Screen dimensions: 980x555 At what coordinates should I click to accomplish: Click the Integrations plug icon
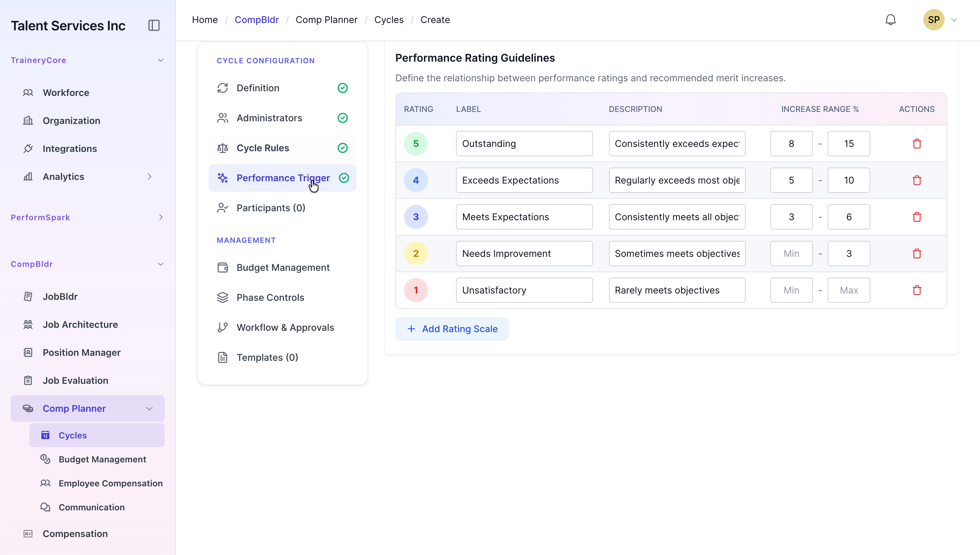click(x=28, y=149)
